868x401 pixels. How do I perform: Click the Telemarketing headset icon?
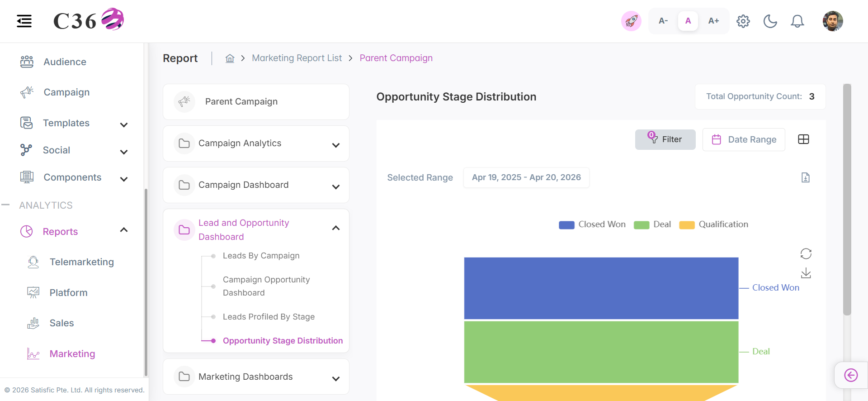click(x=33, y=262)
